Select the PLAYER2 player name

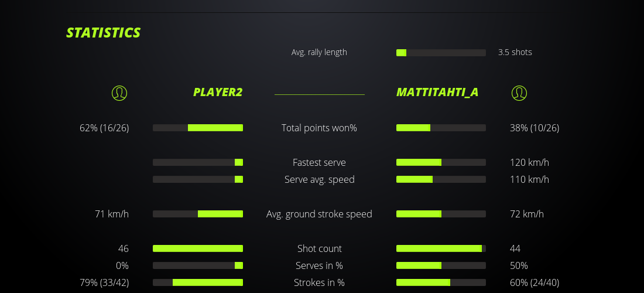click(x=218, y=92)
